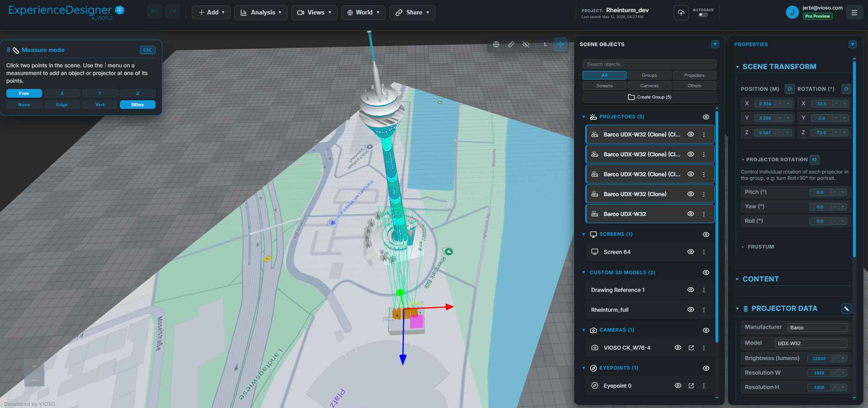Increase Position X value with plus

[788, 103]
